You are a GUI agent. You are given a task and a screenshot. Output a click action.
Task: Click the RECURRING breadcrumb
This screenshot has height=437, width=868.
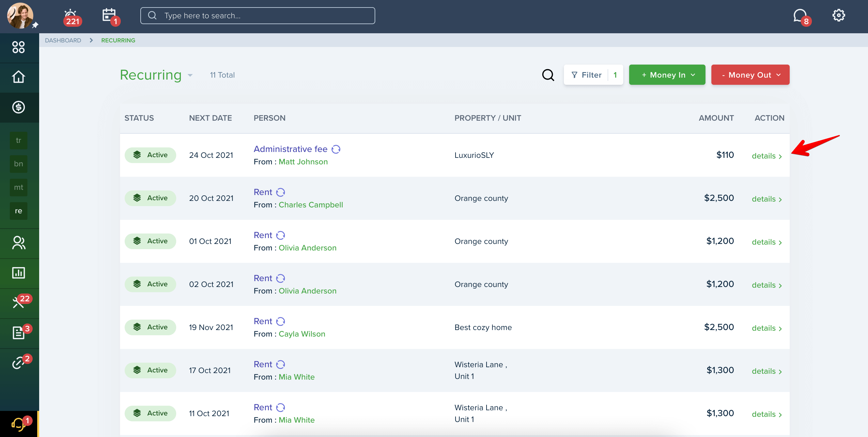(x=118, y=40)
